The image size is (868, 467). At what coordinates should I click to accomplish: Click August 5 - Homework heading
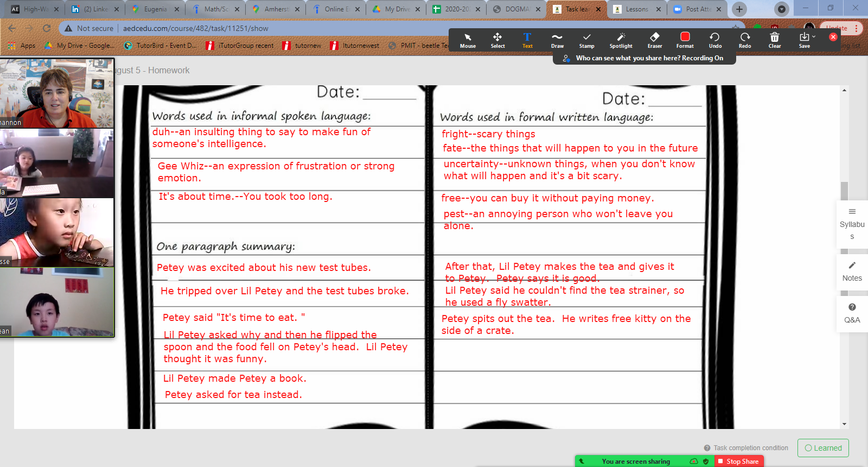152,70
